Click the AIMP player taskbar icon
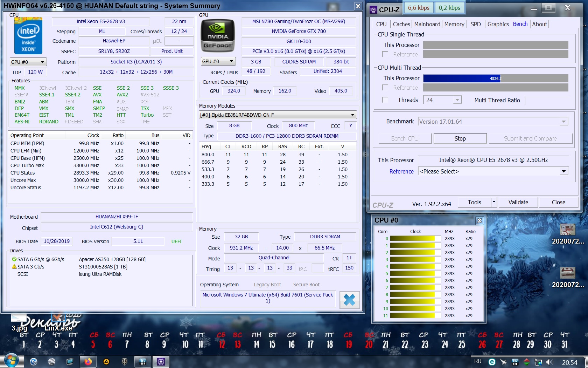Image resolution: width=588 pixels, height=368 pixels. [x=106, y=361]
